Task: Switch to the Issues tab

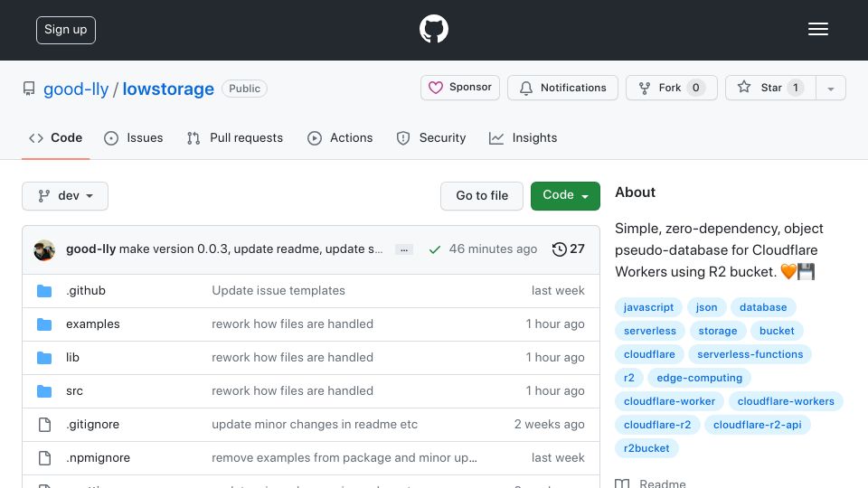Action: (x=134, y=137)
